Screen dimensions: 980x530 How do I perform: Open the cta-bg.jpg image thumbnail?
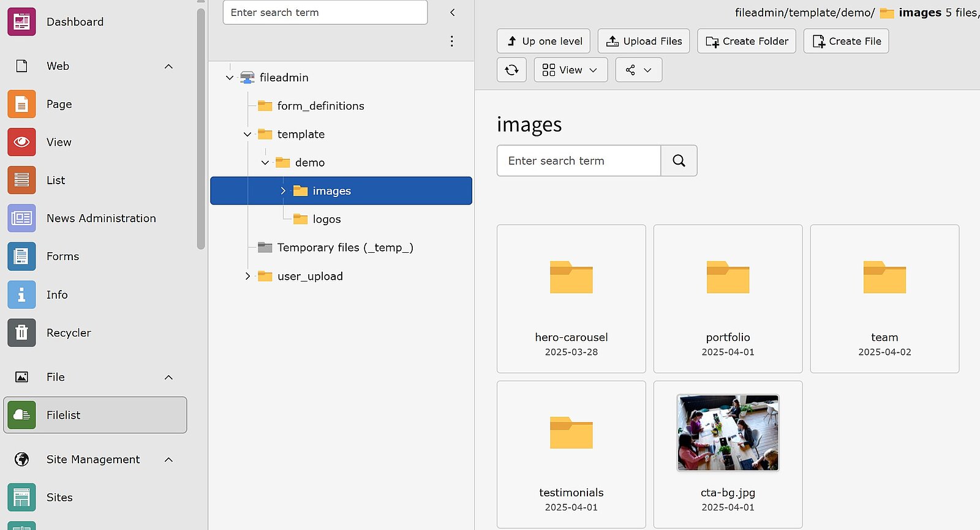click(728, 433)
